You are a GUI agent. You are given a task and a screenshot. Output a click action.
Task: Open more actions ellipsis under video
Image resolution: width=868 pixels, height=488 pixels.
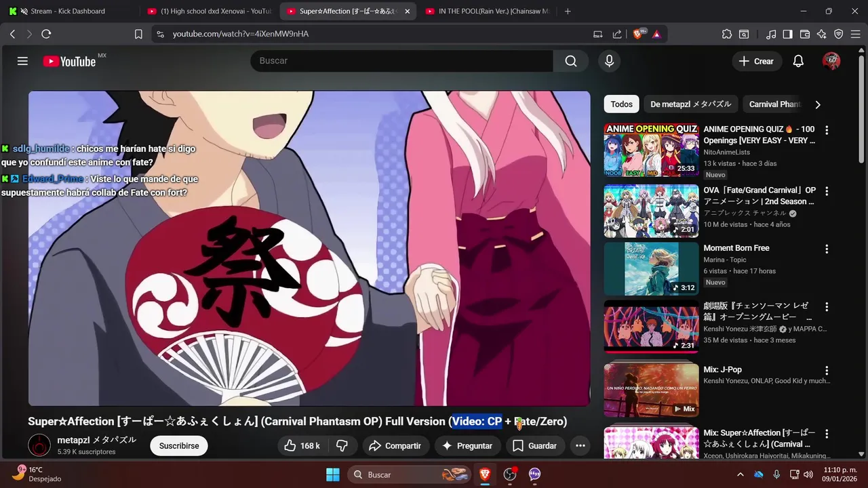point(580,445)
